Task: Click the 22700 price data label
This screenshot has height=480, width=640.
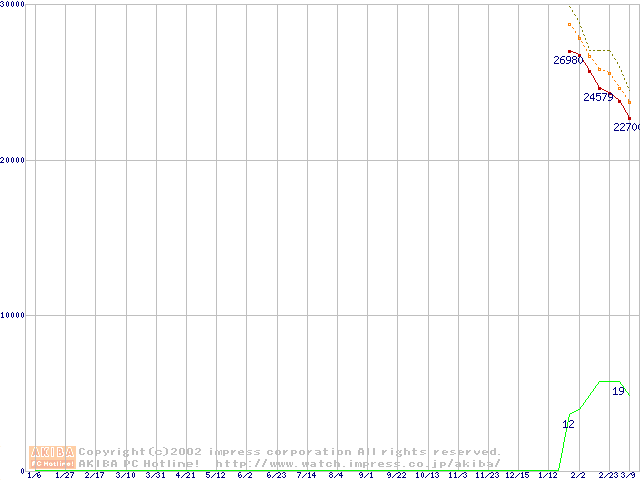Action: point(626,128)
